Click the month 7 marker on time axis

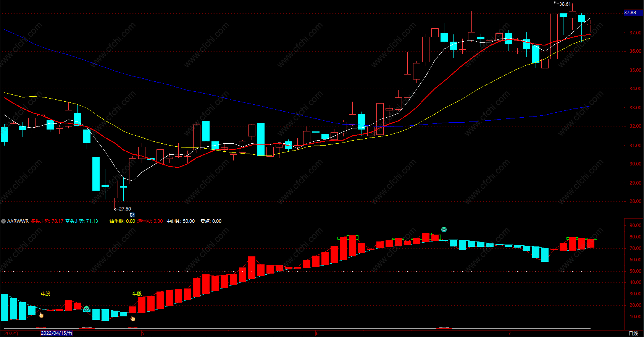509,334
